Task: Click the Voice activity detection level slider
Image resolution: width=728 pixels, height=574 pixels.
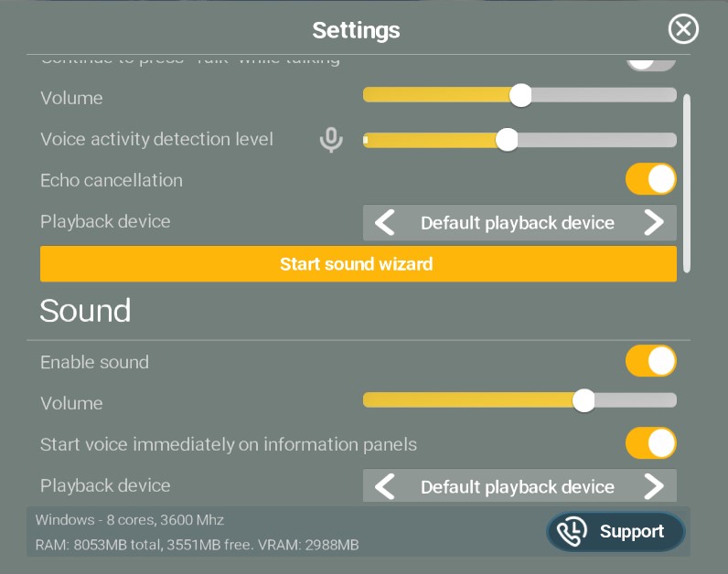Action: [x=519, y=140]
